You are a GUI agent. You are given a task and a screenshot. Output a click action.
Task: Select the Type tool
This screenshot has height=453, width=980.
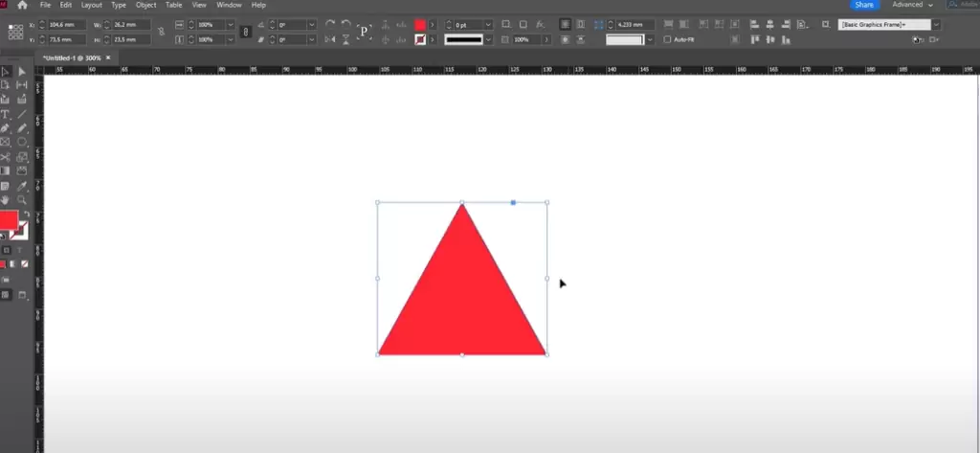[5, 114]
